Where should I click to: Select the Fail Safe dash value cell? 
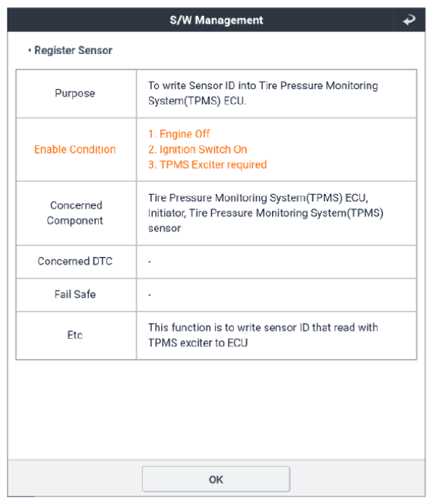277,295
